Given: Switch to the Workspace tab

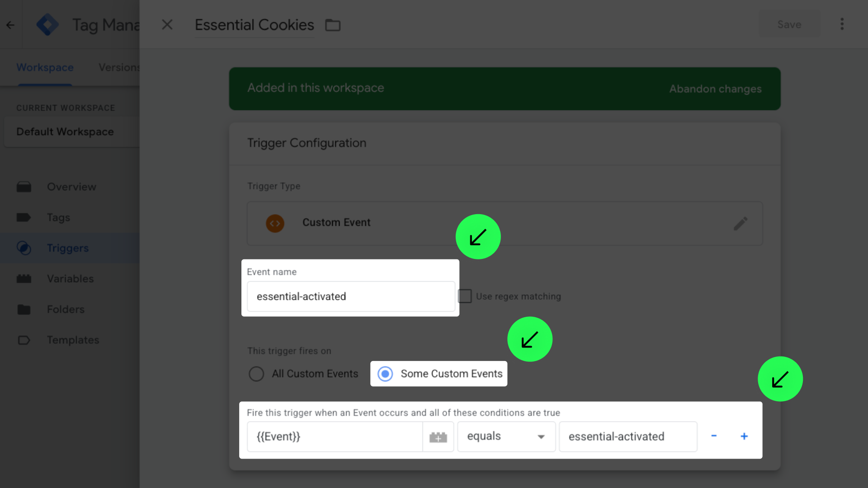Looking at the screenshot, I should pyautogui.click(x=45, y=67).
